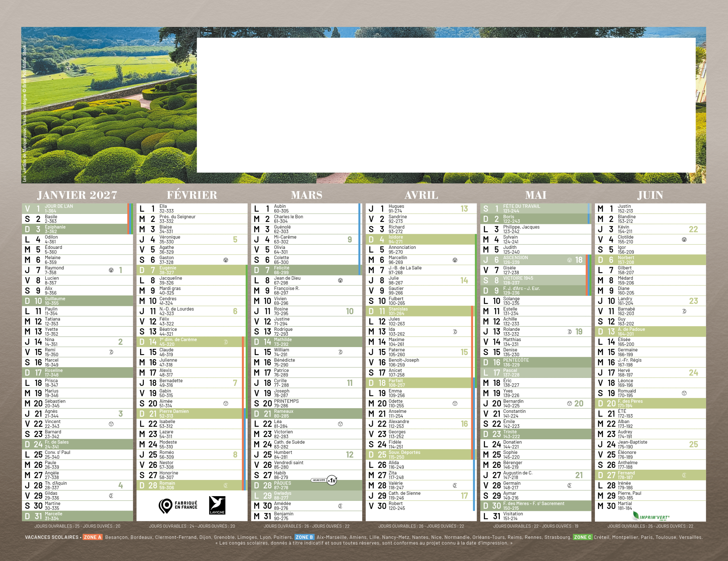The image size is (728, 561).
Task: Select the blue ZONE B label
Action: coord(304,537)
